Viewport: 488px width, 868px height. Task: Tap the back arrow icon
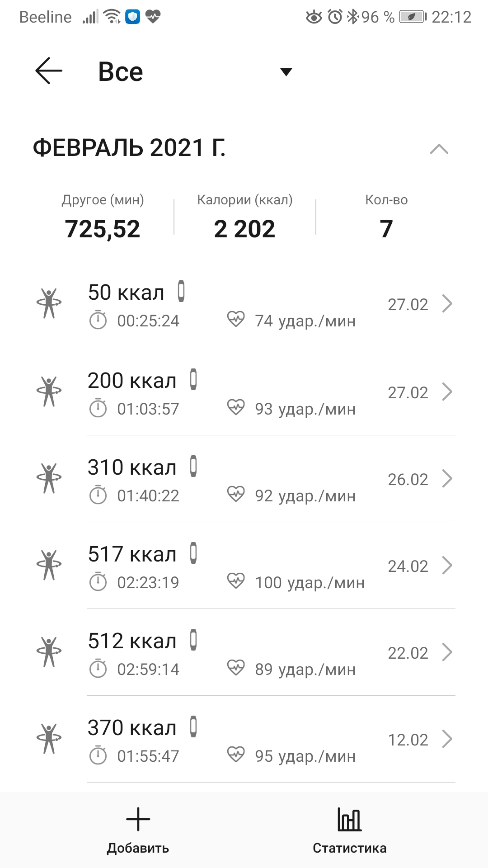pos(49,71)
